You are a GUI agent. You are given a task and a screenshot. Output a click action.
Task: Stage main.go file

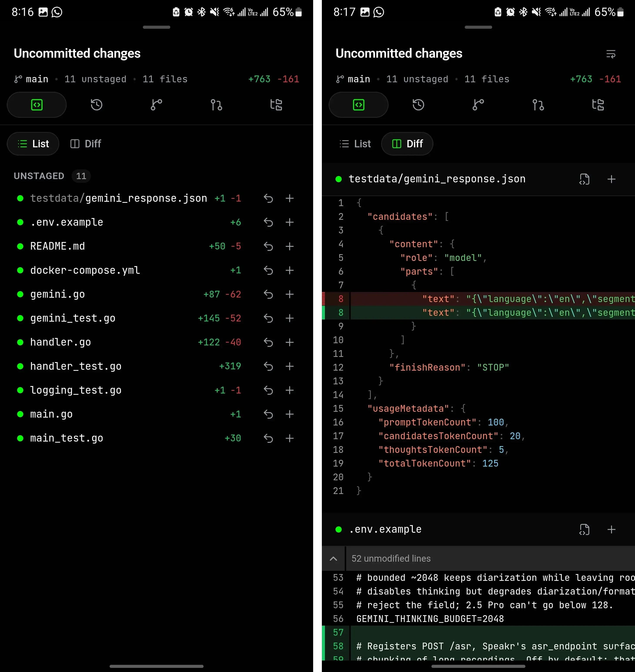click(x=289, y=414)
